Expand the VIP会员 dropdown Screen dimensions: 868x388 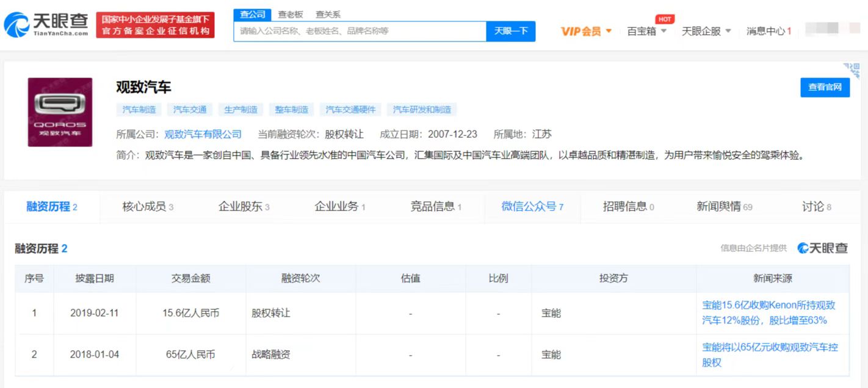pos(586,31)
